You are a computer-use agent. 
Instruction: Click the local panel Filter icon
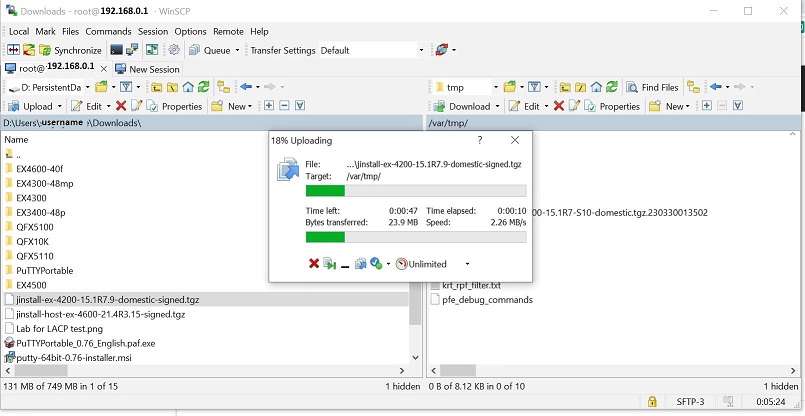click(x=126, y=87)
